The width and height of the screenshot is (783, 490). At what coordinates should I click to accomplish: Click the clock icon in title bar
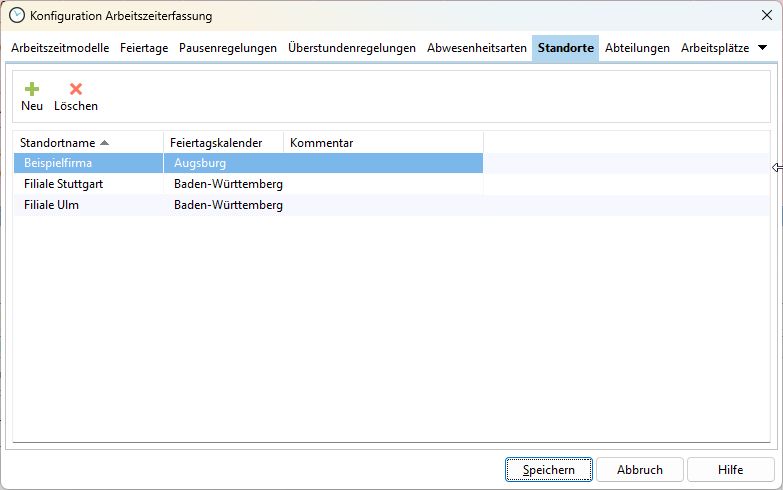pos(17,16)
